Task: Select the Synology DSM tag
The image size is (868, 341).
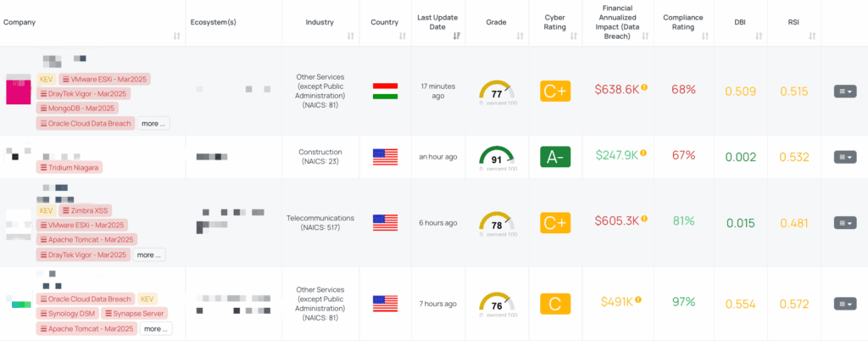Action: tap(67, 314)
